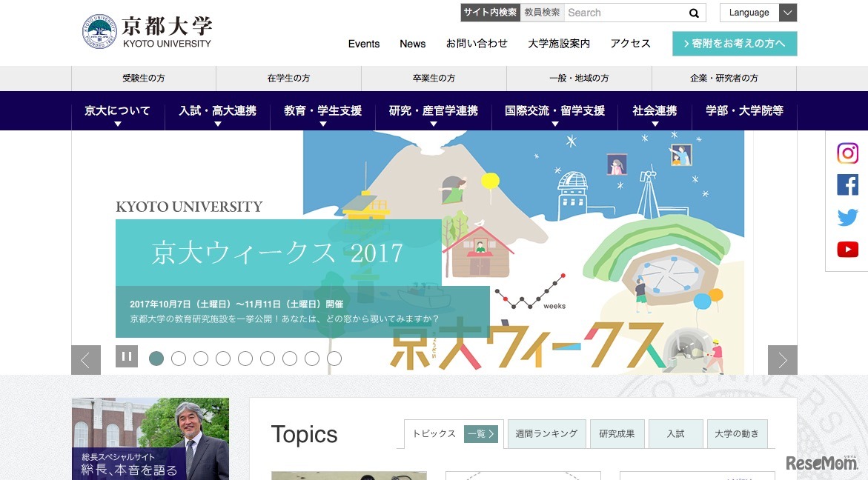Open Kyoto University's Instagram page
Viewport: 868px width, 480px height.
tap(847, 153)
